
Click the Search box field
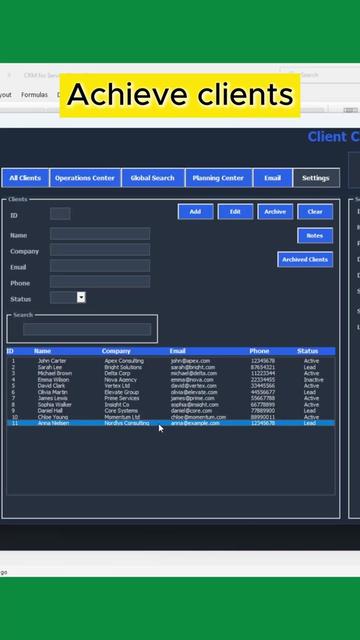tap(87, 329)
